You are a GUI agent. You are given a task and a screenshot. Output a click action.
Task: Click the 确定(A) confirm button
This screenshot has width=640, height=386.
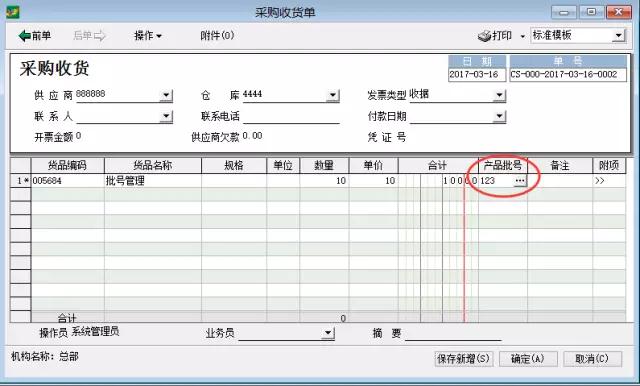click(x=528, y=359)
